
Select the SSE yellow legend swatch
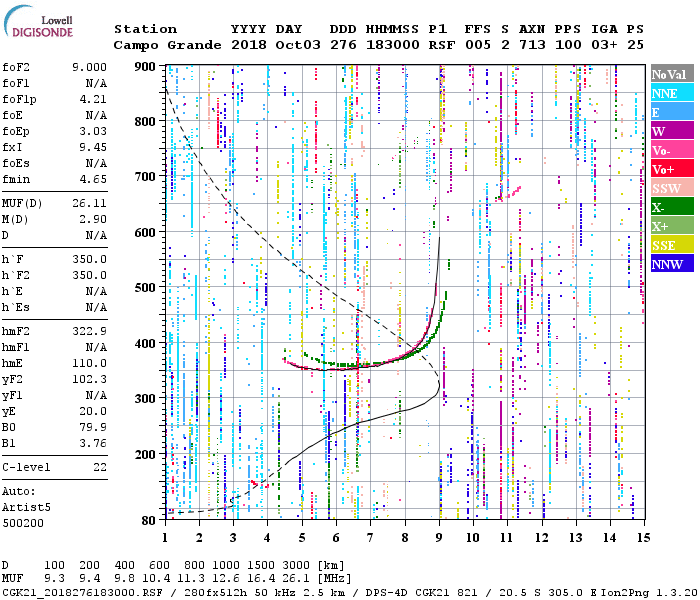672,245
